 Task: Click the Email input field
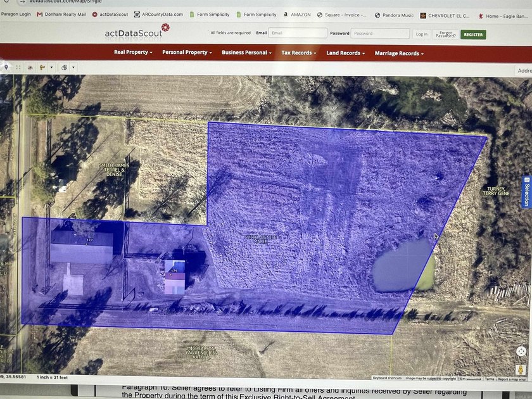[298, 33]
